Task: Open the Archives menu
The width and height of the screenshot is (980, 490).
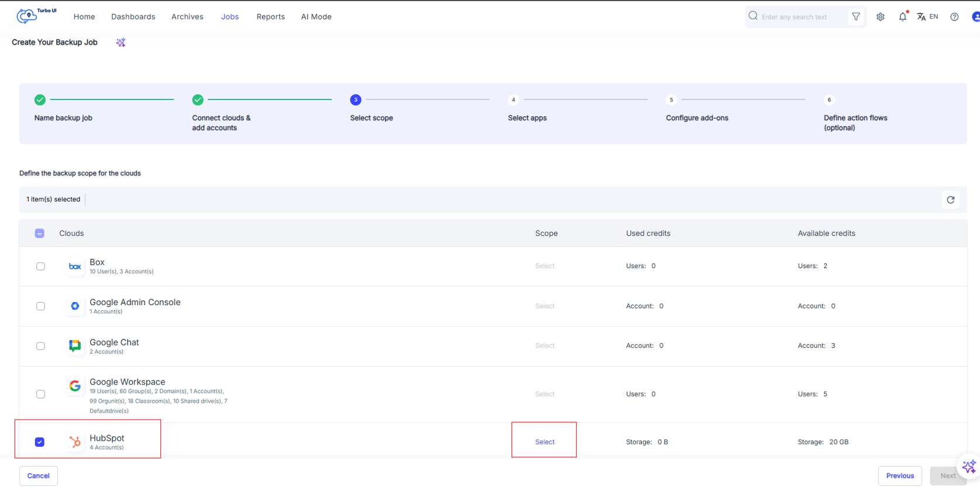Action: coord(187,17)
